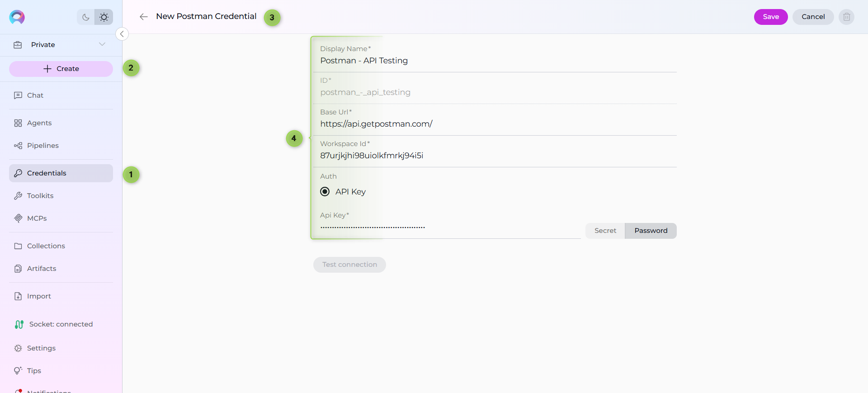Open the Toolkits wrench icon
868x393 pixels.
[18, 196]
